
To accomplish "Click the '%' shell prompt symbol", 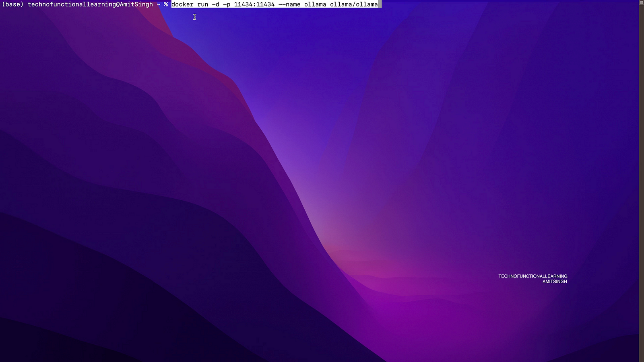I will pos(166,4).
